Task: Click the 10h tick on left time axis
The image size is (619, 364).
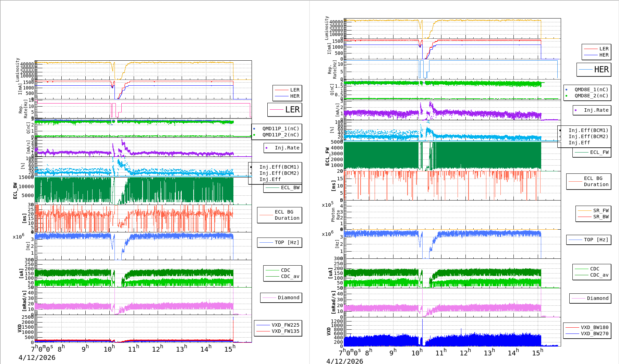Action: [109, 349]
